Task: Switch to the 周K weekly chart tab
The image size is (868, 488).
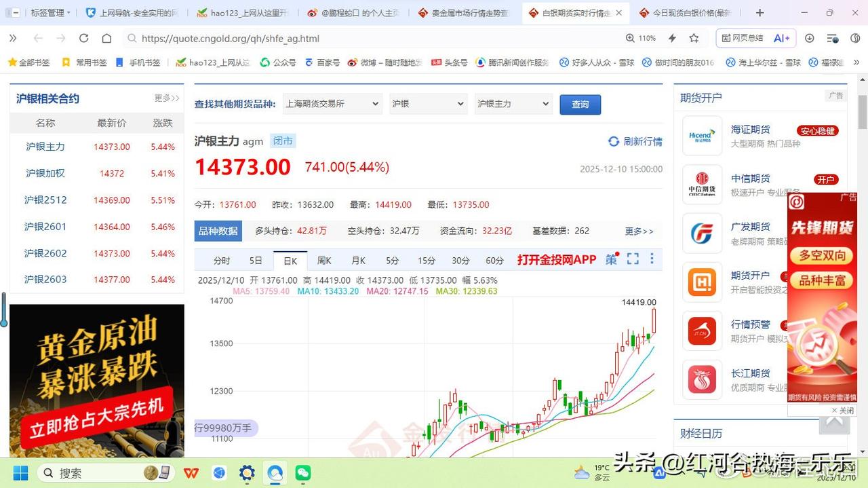Action: [324, 260]
